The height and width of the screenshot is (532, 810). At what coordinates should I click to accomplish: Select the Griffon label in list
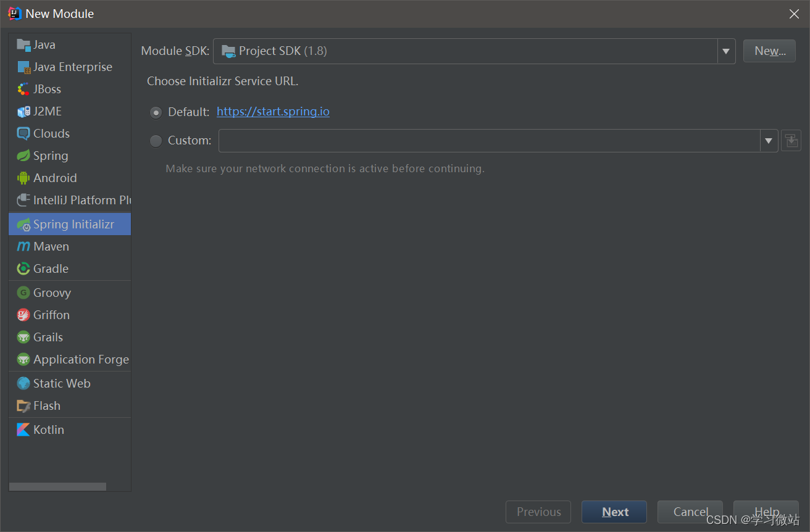[51, 315]
